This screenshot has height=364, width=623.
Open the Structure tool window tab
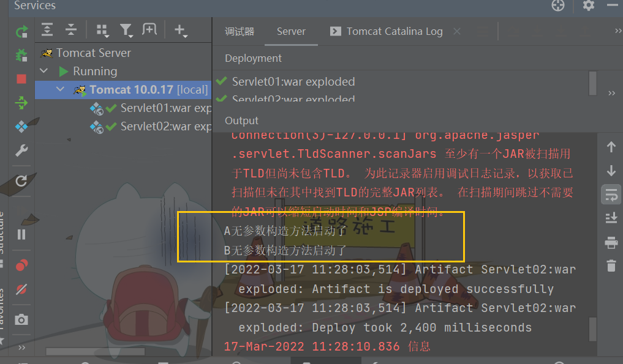tap(3, 238)
